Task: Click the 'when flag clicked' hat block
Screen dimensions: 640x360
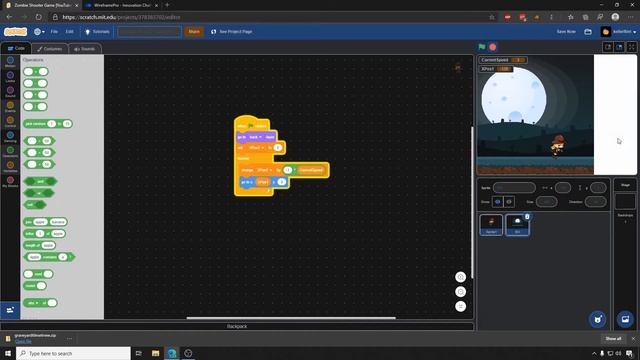Action: coord(252,124)
